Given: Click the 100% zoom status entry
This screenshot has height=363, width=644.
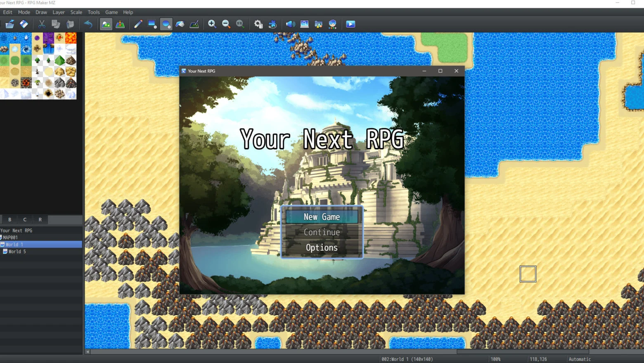Looking at the screenshot, I should (495, 359).
